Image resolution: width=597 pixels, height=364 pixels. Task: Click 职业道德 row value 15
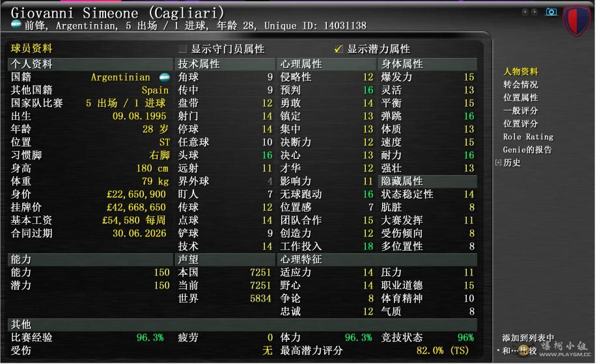(x=469, y=285)
